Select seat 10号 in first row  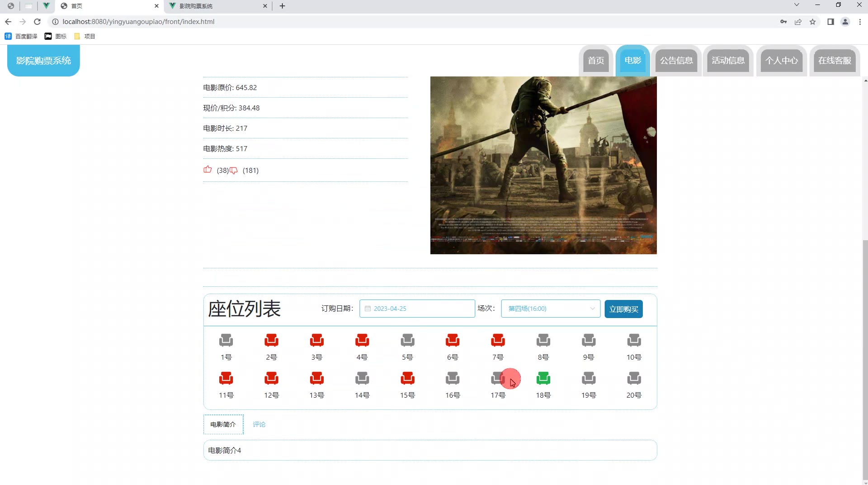tap(634, 340)
